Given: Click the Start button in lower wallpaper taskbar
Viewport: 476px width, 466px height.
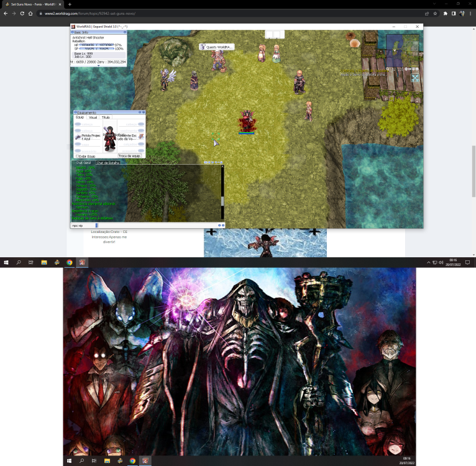Looking at the screenshot, I should pos(69,460).
